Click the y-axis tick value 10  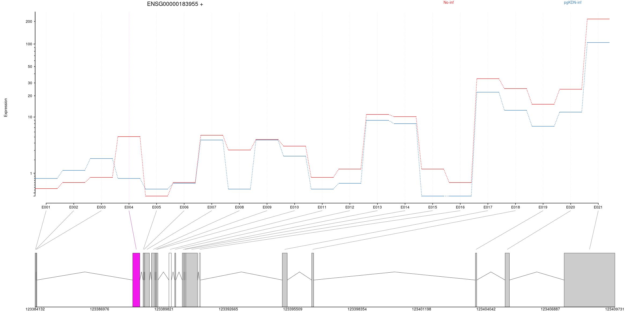pyautogui.click(x=30, y=117)
